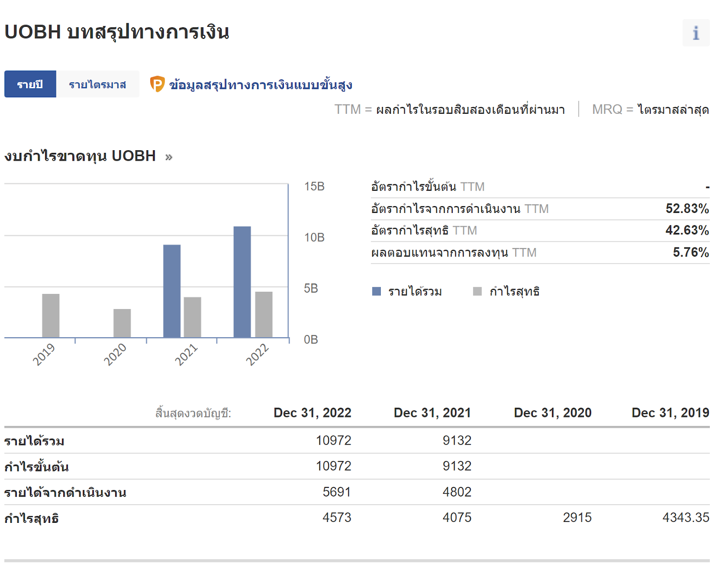Screen dimensions: 728x567
Task: Click the Dec 31, 2019 column header
Action: pyautogui.click(x=670, y=413)
